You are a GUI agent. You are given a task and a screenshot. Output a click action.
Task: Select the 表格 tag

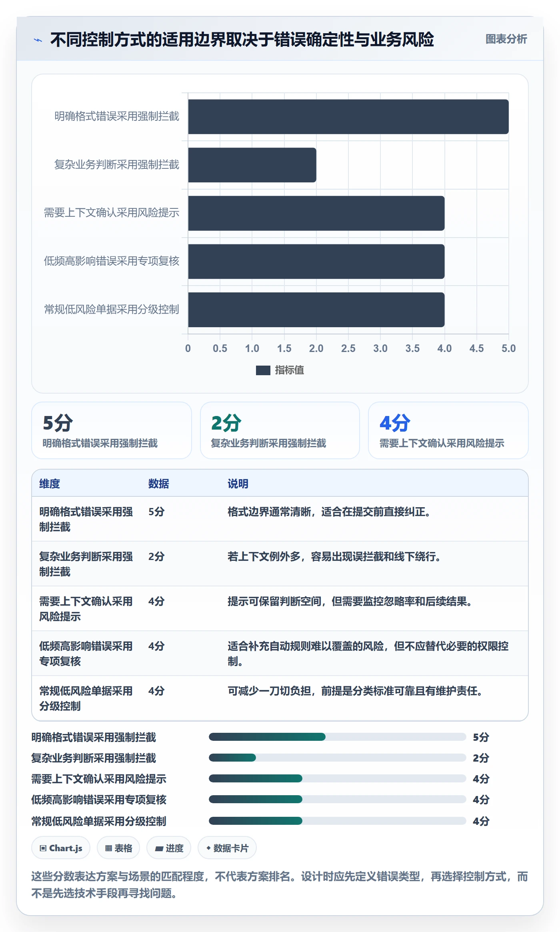tap(118, 848)
